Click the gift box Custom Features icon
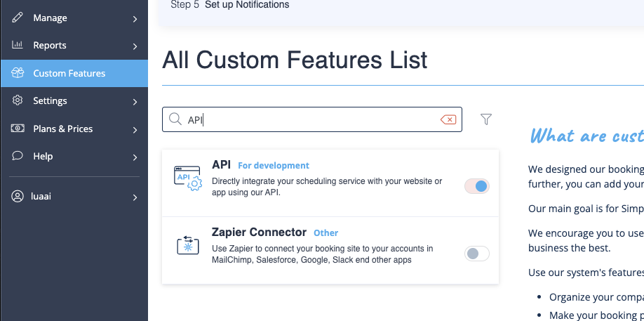Viewport: 644px width, 321px height. coord(18,73)
